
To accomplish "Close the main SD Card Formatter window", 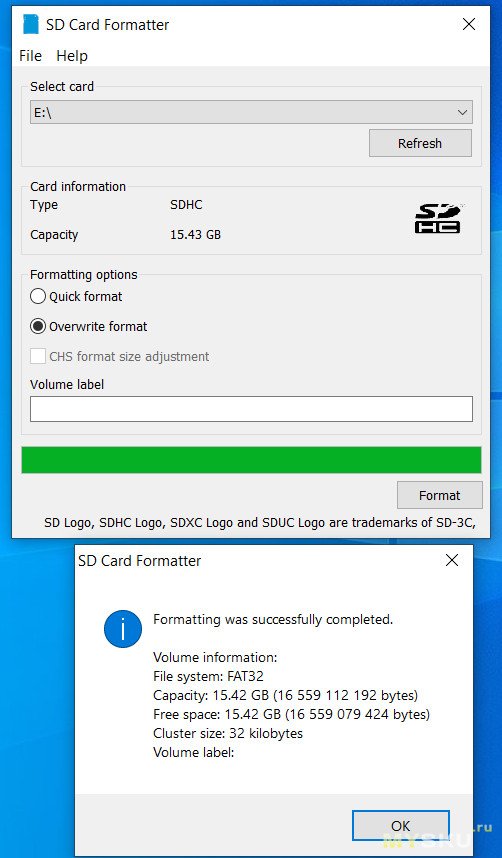I will click(x=469, y=24).
